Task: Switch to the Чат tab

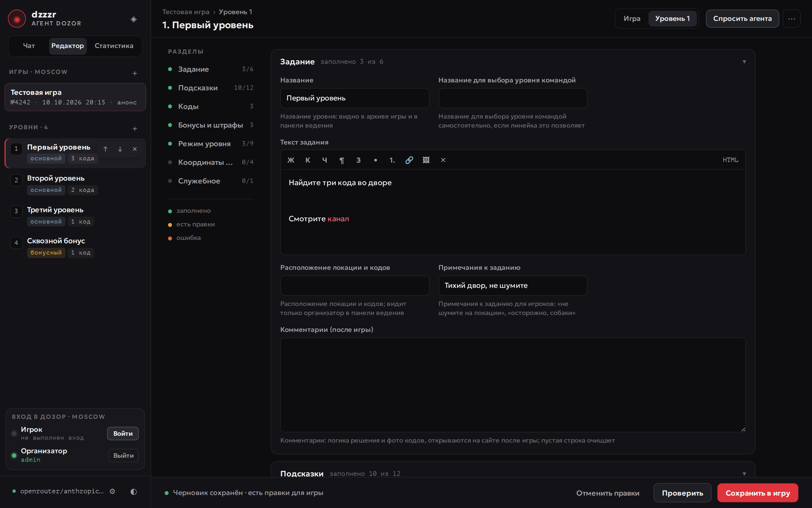Action: (29, 46)
